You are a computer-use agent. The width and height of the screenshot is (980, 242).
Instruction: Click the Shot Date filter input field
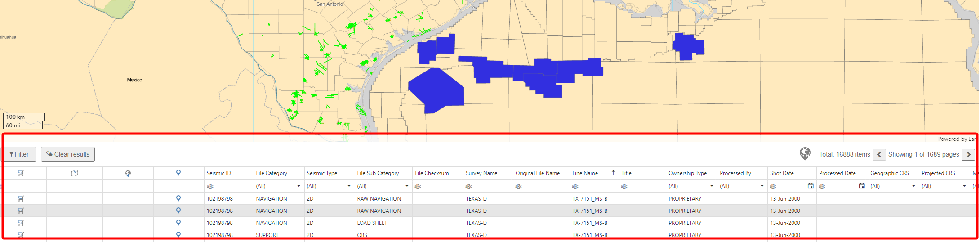tap(792, 186)
